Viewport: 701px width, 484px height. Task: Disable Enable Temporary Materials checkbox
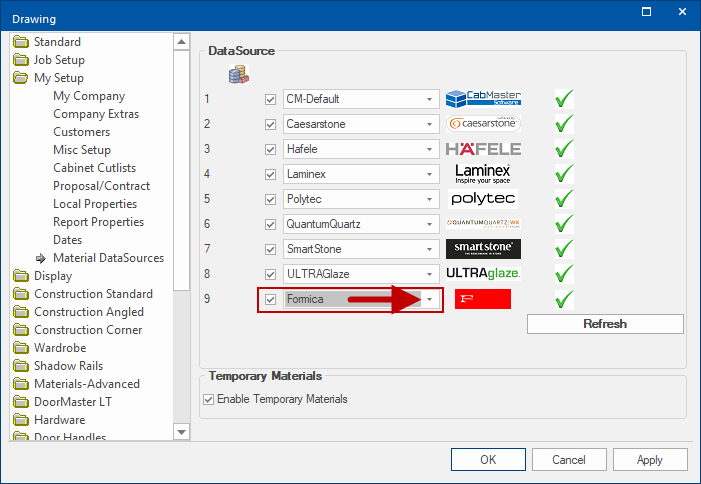click(x=209, y=399)
